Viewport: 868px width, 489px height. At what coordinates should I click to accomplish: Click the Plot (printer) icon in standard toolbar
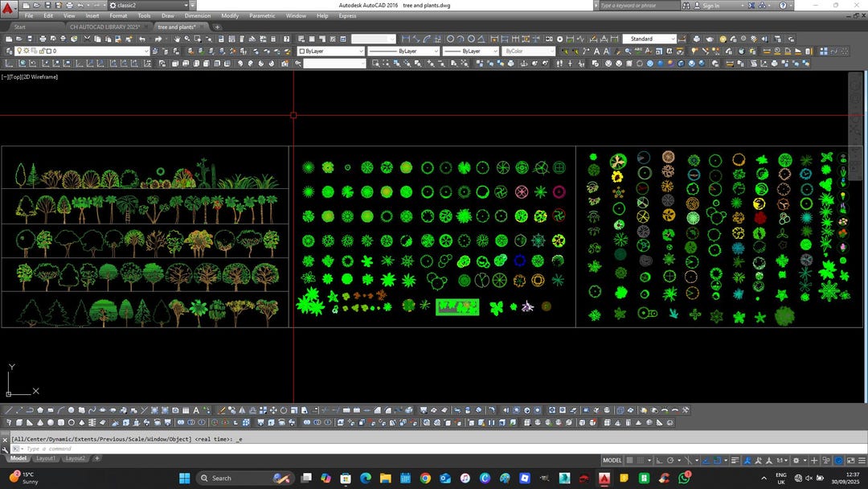pos(43,39)
